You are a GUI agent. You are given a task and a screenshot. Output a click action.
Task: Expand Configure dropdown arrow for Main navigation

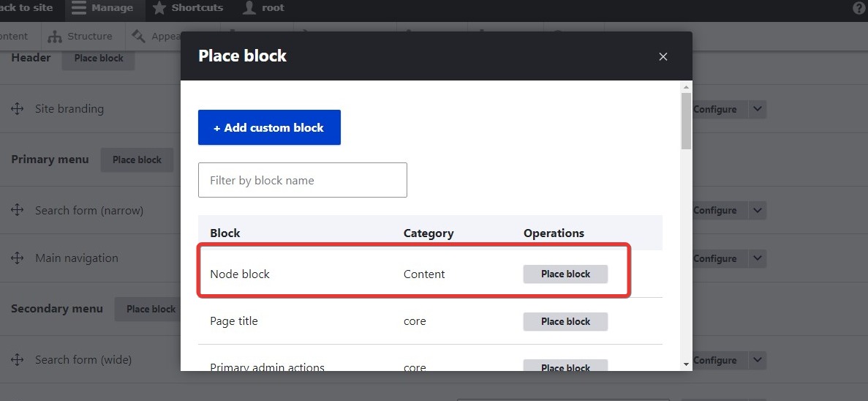pos(758,258)
